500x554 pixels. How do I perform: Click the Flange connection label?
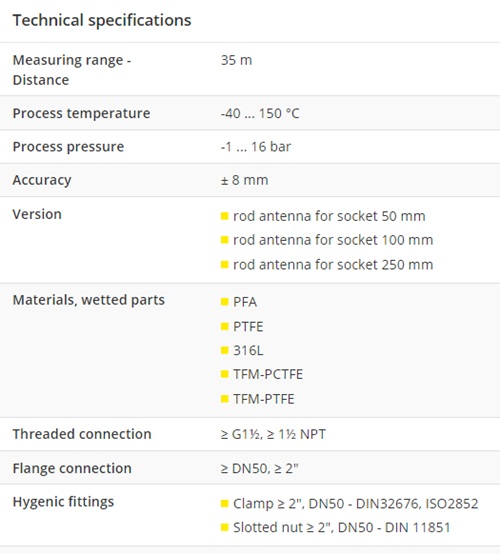click(x=72, y=468)
